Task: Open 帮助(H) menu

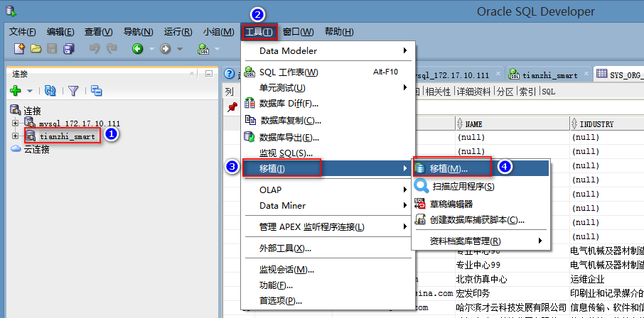Action: point(339,32)
